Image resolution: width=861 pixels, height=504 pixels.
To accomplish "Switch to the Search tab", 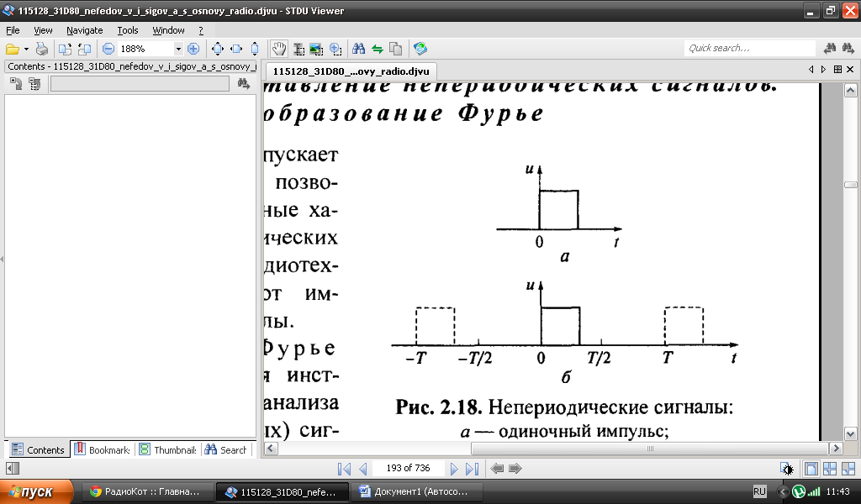I will pyautogui.click(x=225, y=449).
